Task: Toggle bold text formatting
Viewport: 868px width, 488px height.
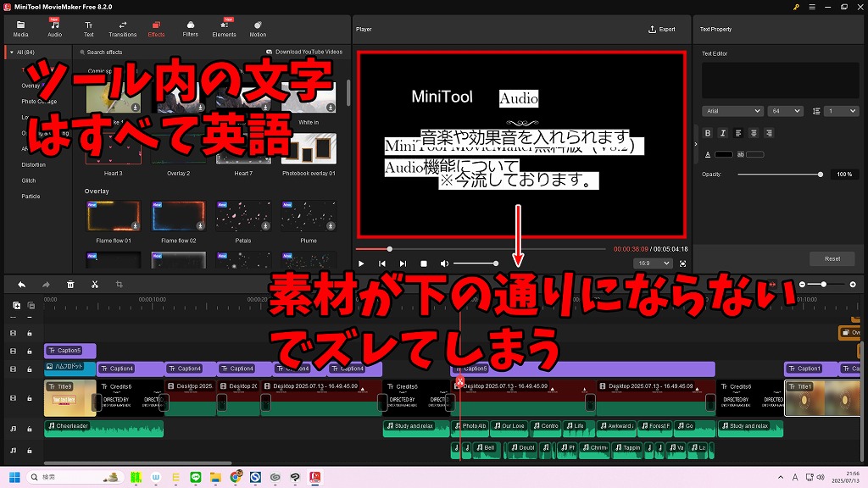Action: pos(708,133)
